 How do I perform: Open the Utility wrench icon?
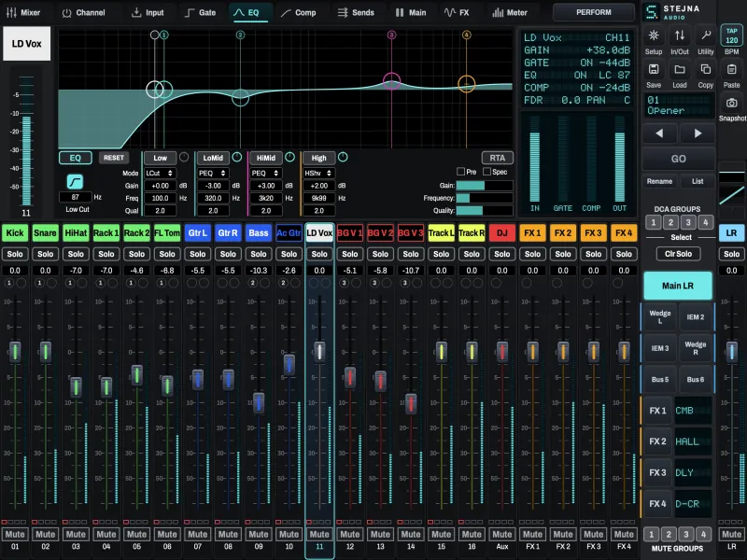706,35
